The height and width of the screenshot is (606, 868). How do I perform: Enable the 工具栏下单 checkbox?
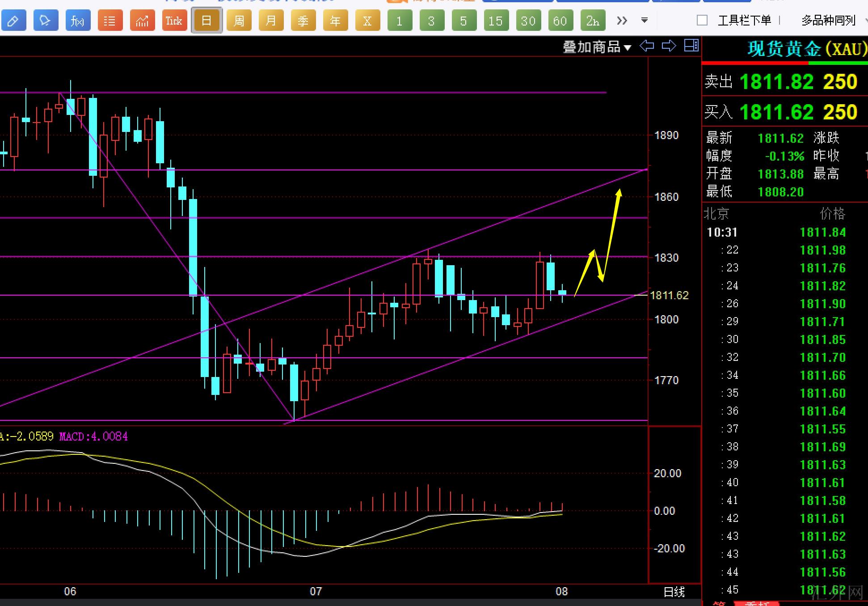point(702,20)
